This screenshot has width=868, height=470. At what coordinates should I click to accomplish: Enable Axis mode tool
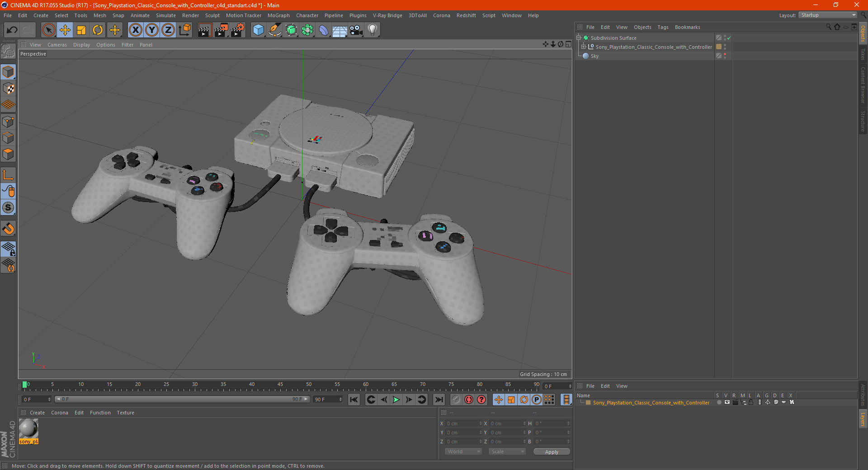pos(8,175)
